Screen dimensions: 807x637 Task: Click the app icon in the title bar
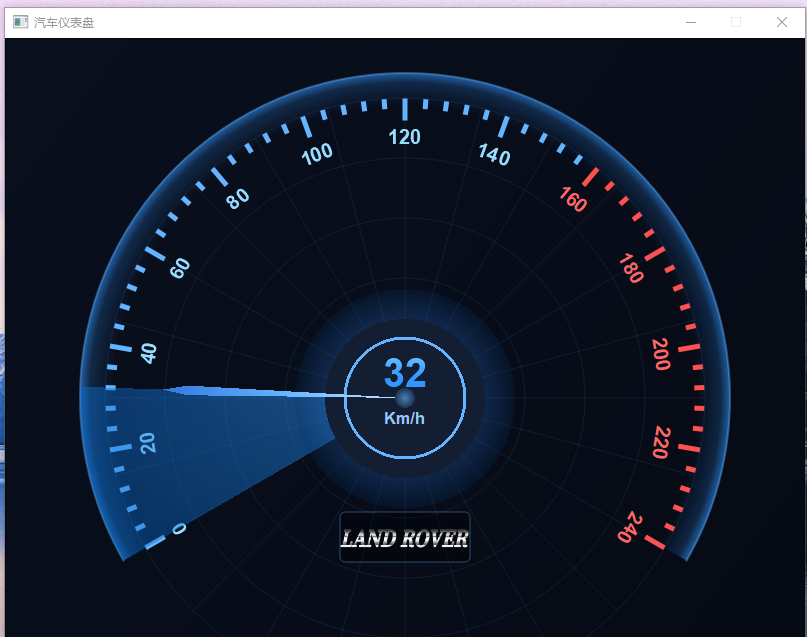20,22
